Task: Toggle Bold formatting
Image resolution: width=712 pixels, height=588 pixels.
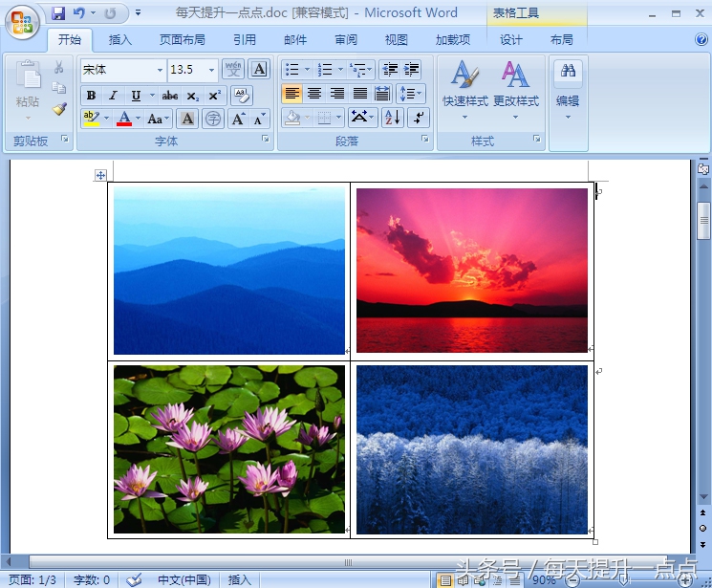Action: pyautogui.click(x=91, y=96)
